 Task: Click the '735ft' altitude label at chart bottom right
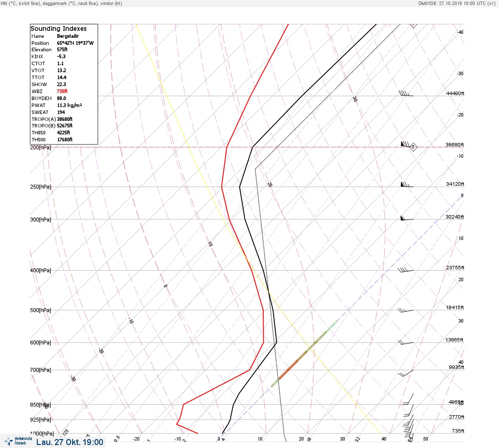458,431
